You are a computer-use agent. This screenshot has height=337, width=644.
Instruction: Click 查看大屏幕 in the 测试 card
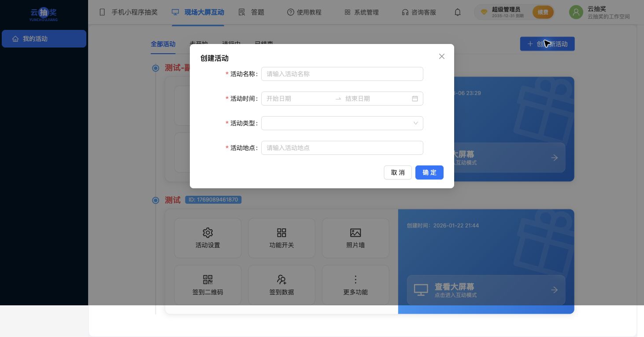click(486, 290)
